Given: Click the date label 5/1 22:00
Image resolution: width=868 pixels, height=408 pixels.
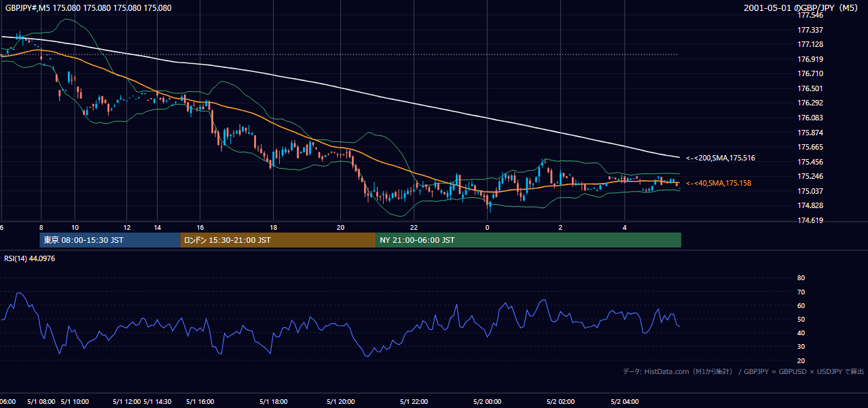Looking at the screenshot, I should [414, 402].
